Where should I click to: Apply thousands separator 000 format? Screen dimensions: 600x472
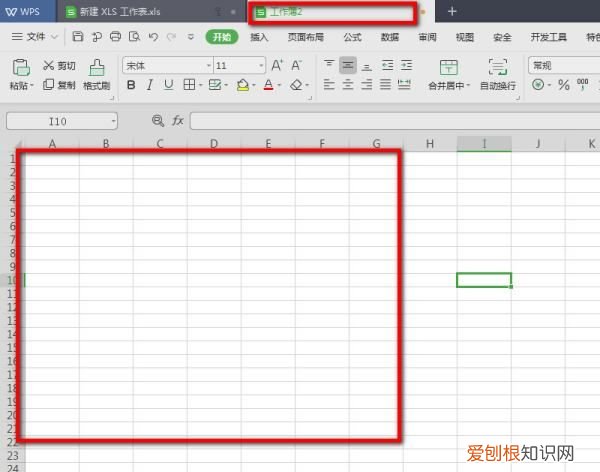pyautogui.click(x=582, y=84)
